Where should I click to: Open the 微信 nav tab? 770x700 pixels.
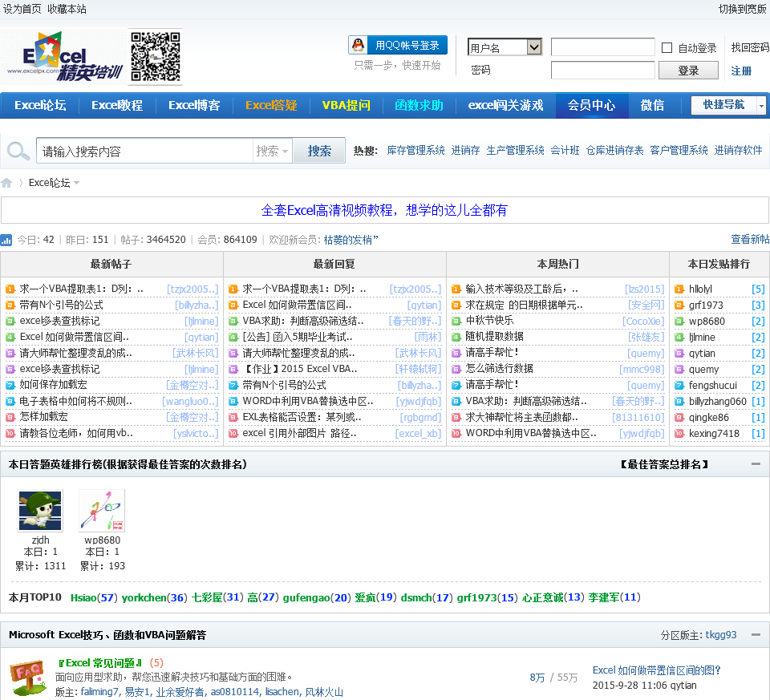(x=652, y=105)
